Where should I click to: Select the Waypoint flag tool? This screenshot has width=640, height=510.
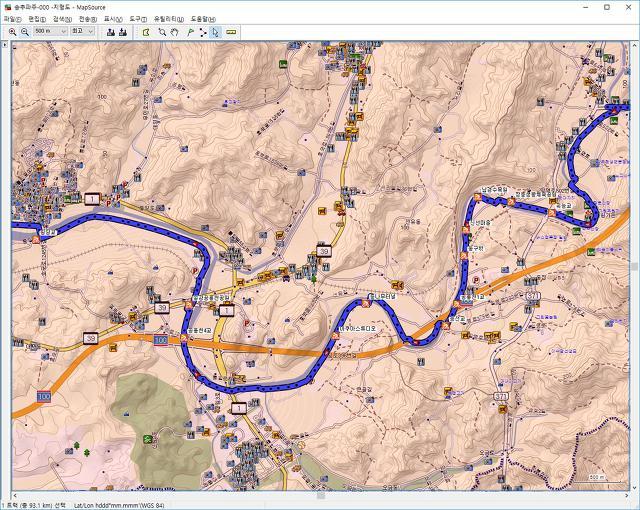[190, 32]
